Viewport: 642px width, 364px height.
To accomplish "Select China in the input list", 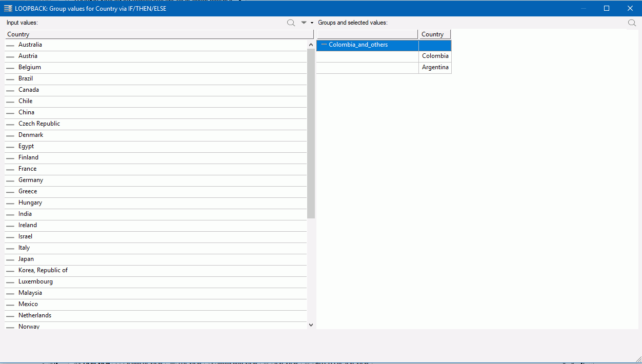I will 156,113.
